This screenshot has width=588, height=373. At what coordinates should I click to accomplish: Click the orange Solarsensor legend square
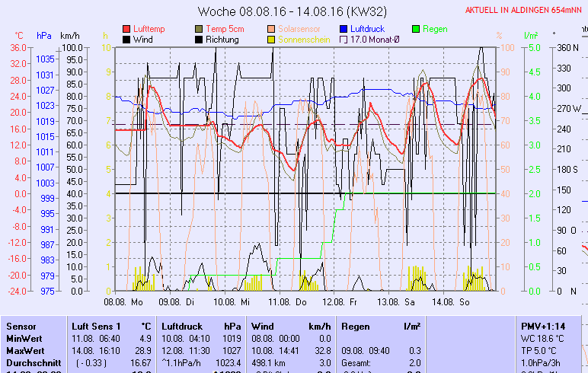point(272,29)
